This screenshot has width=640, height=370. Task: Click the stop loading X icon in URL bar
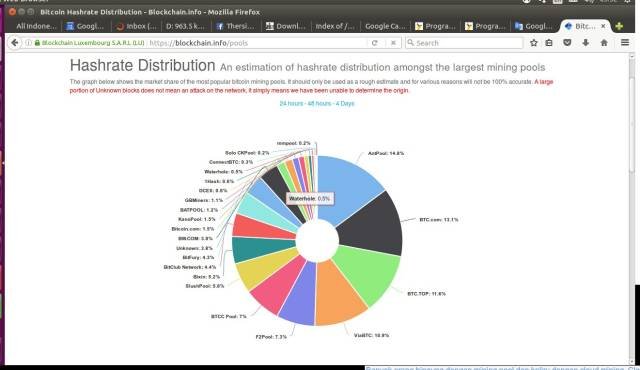click(x=393, y=43)
